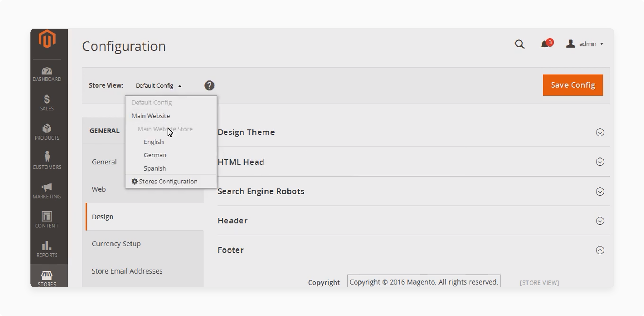This screenshot has height=316, width=644.
Task: Open the Products sidebar menu
Action: 47,132
